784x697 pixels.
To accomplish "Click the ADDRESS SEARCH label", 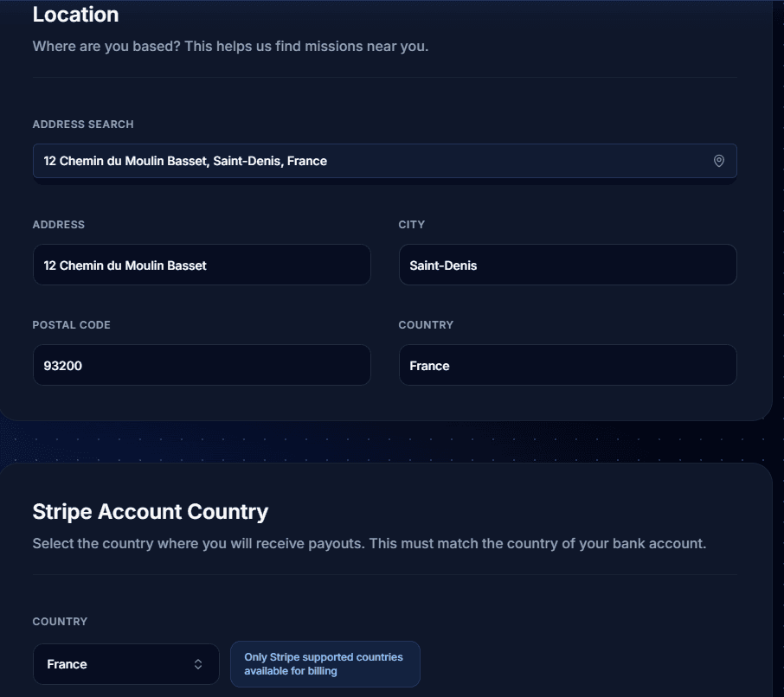I will tap(83, 125).
